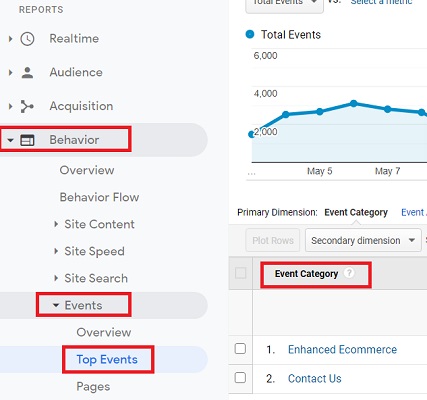Click the May 7 data point on chart

coord(387,109)
